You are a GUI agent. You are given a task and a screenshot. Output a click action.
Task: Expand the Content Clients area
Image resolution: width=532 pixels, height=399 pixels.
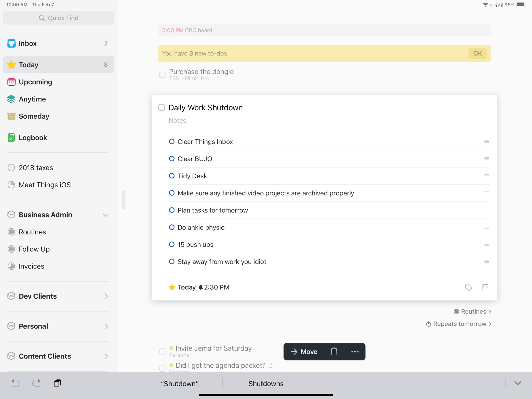pos(106,356)
